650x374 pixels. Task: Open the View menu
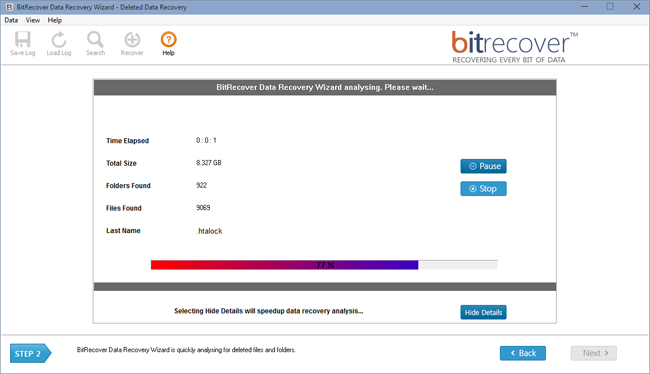click(33, 20)
